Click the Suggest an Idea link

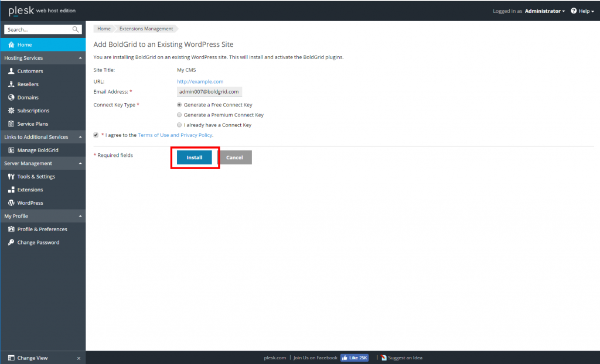(405, 358)
